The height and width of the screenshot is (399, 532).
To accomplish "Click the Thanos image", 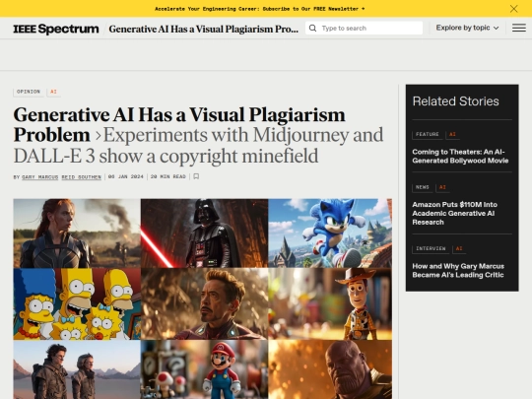I will [x=330, y=369].
